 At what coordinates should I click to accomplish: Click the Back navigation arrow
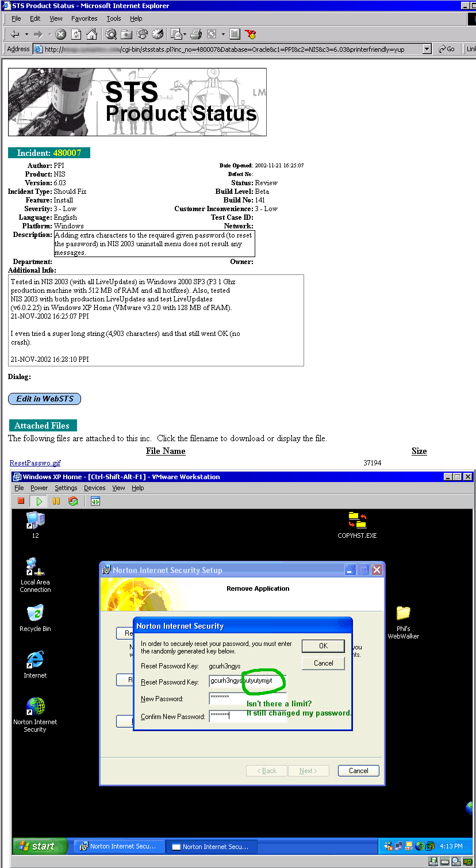pos(15,34)
